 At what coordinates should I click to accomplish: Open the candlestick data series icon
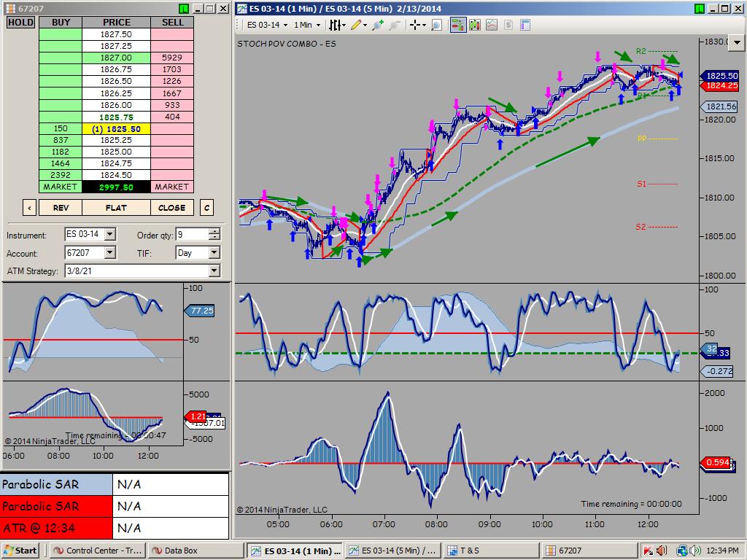[x=475, y=26]
